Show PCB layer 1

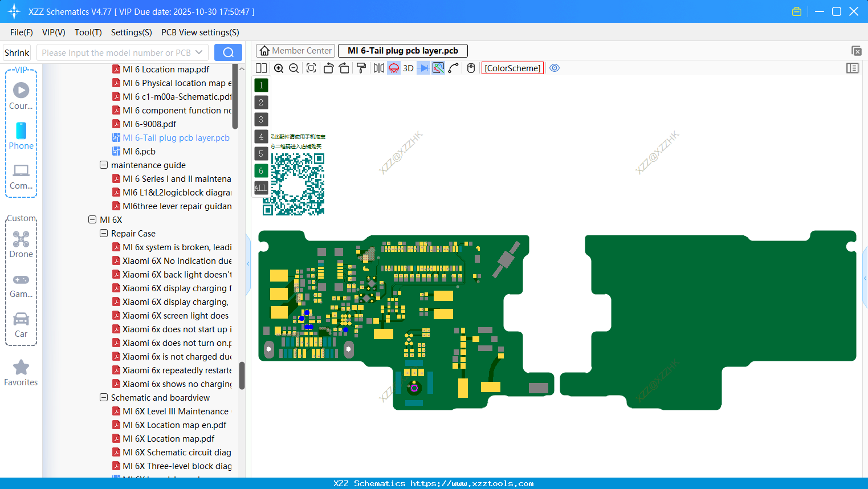[261, 85]
